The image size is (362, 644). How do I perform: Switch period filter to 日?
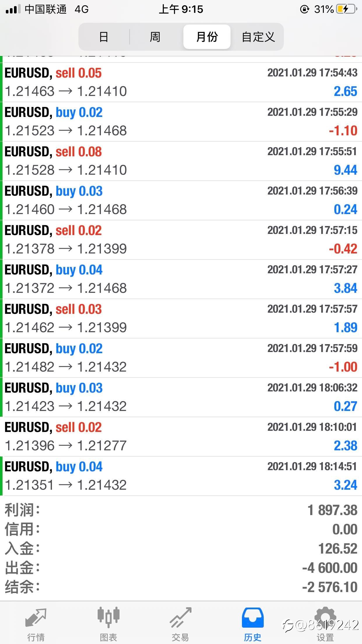coord(104,37)
